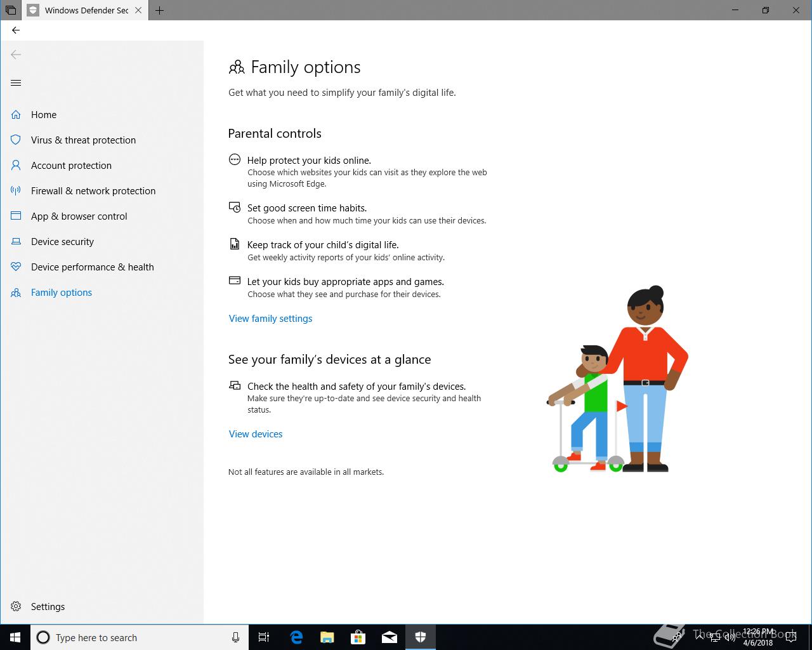Click 'Not all features are available in all markets.'

click(306, 472)
